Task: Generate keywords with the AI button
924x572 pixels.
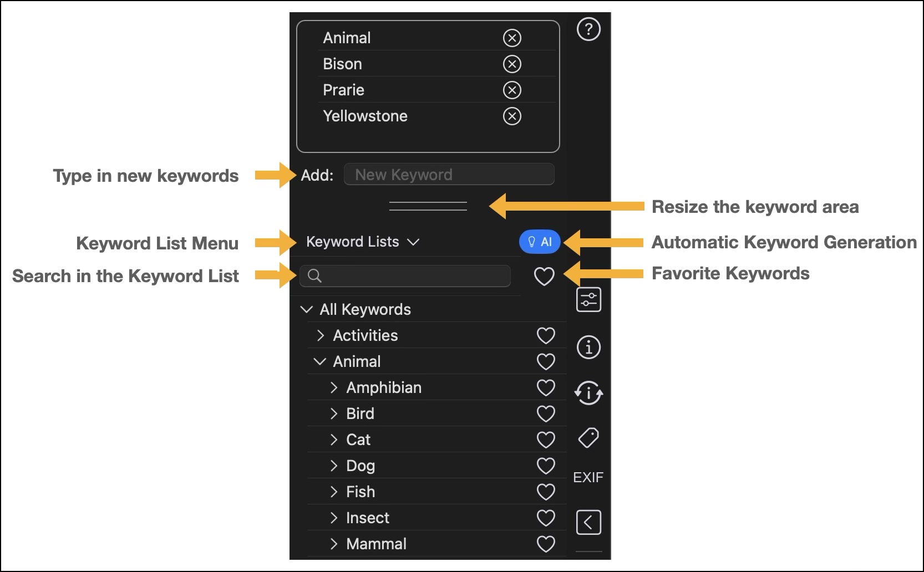Action: pos(540,242)
